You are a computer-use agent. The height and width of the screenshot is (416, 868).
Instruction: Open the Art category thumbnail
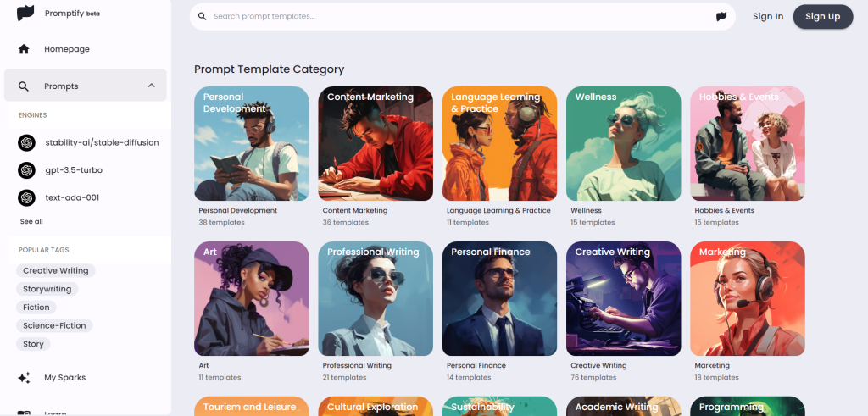coord(251,298)
